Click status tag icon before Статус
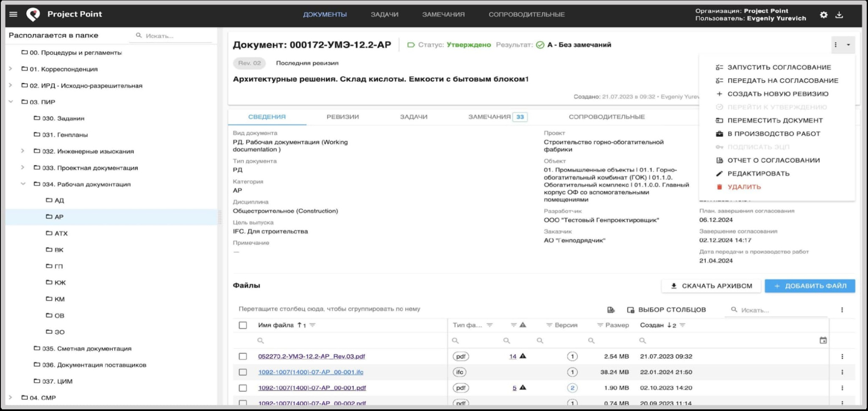The width and height of the screenshot is (868, 411). tap(411, 45)
